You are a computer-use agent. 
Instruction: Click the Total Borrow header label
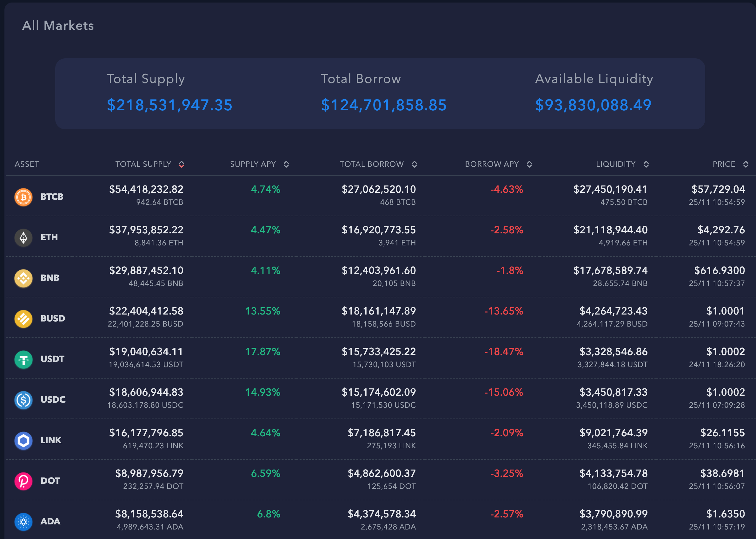361,79
